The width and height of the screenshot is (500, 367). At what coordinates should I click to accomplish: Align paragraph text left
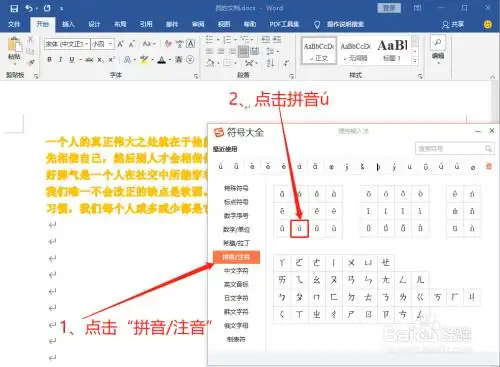click(x=209, y=51)
